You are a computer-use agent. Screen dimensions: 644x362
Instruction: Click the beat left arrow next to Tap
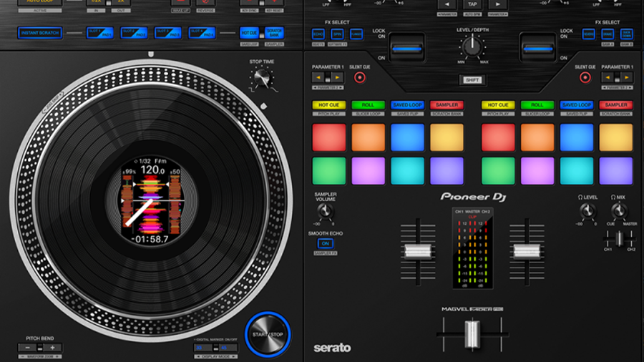click(x=447, y=4)
